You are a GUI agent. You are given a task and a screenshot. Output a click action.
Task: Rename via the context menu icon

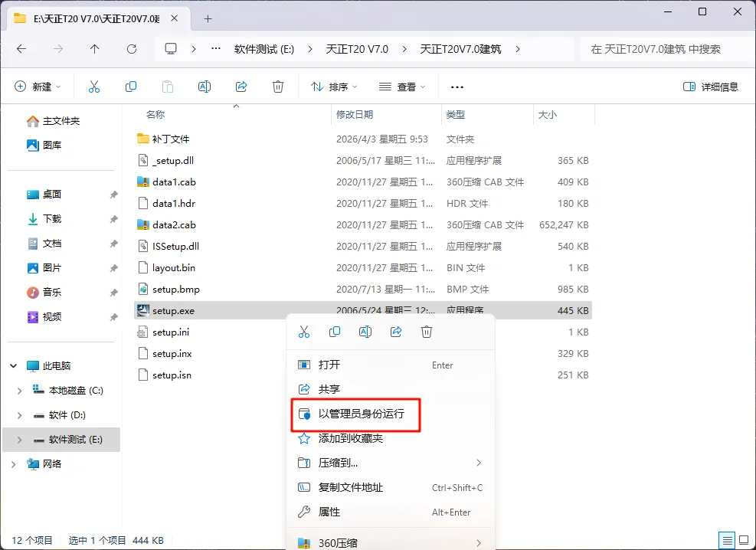click(365, 332)
